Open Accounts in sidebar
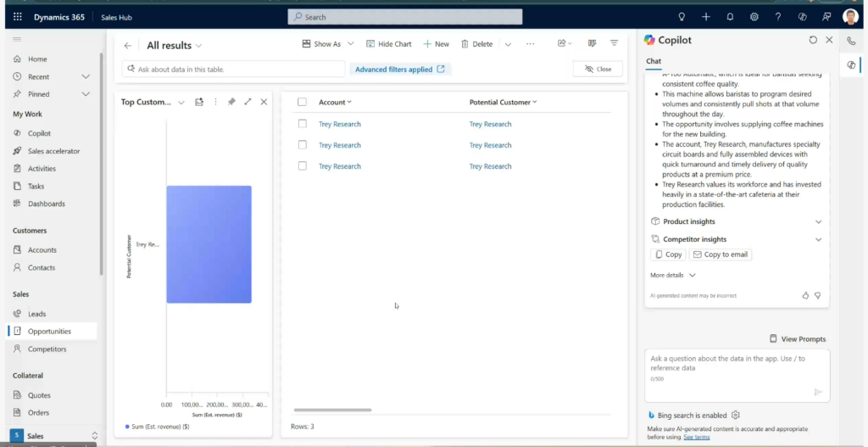The width and height of the screenshot is (868, 447). [x=42, y=250]
